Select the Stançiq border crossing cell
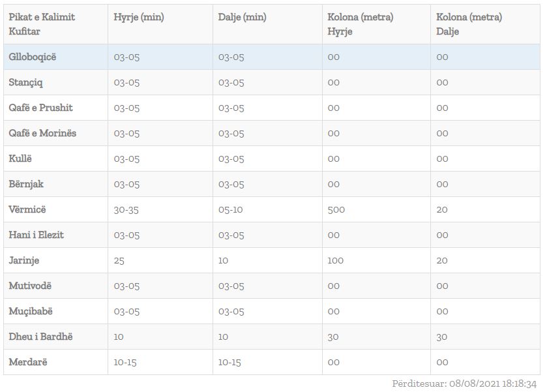Image resolution: width=547 pixels, height=392 pixels. [25, 82]
